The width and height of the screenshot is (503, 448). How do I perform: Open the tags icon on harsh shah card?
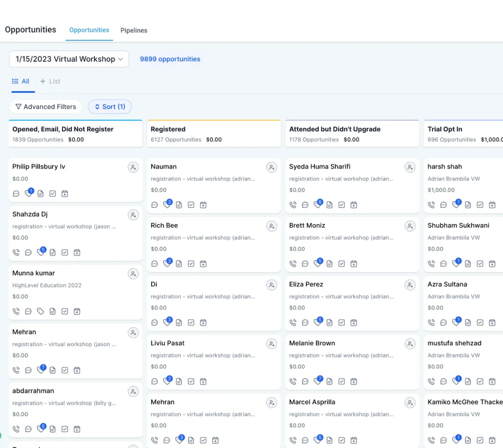pos(456,205)
